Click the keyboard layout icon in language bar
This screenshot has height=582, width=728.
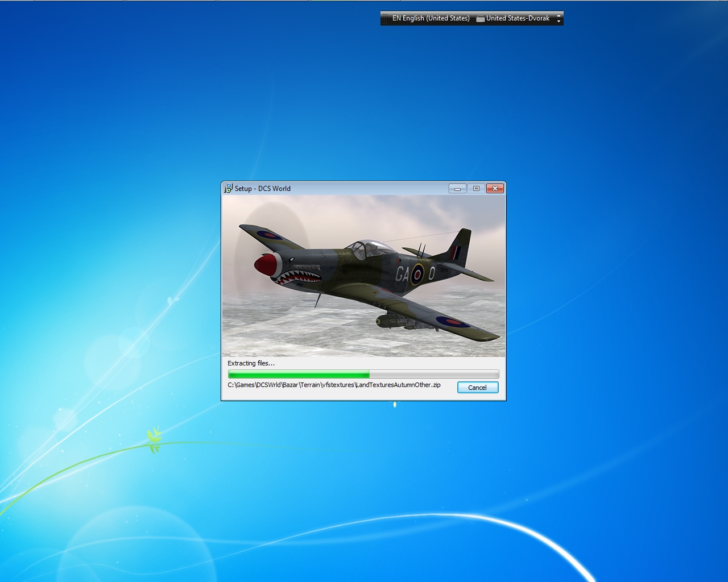pos(481,19)
